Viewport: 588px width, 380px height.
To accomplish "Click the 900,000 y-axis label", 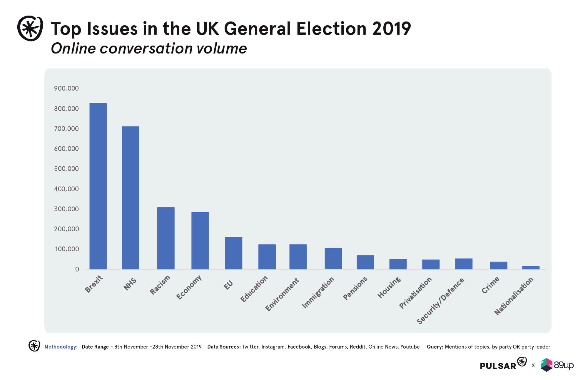I will pos(66,88).
